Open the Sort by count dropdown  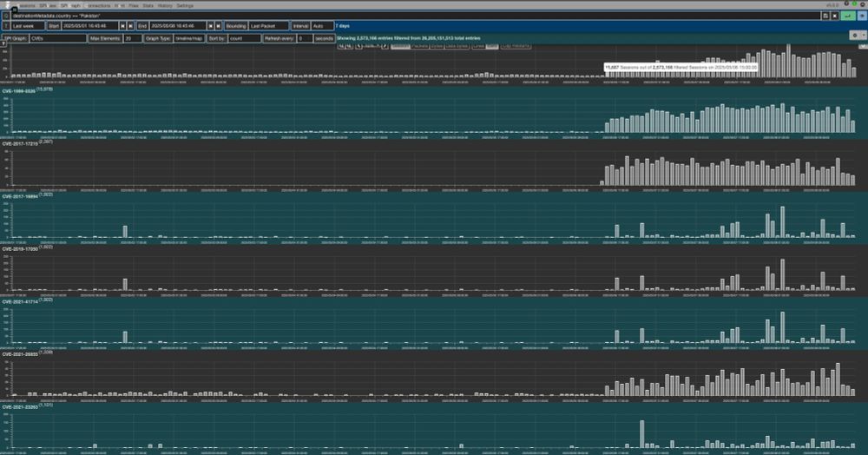[244, 39]
